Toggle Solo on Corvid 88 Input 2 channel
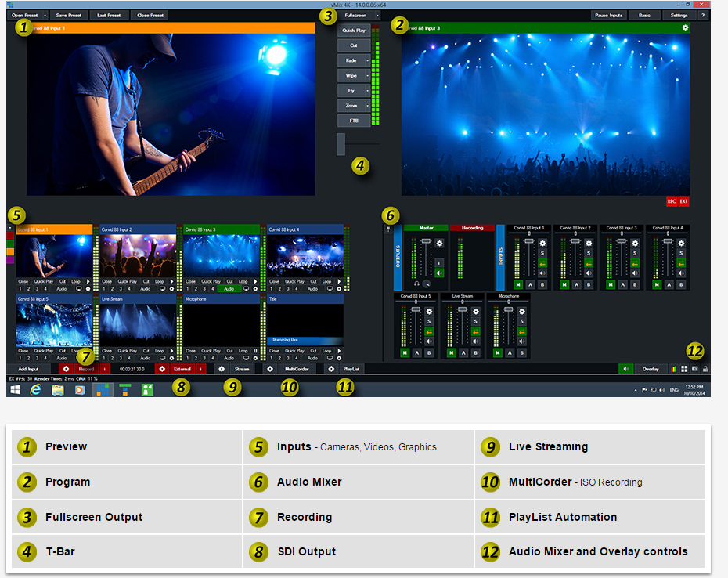 (x=588, y=253)
